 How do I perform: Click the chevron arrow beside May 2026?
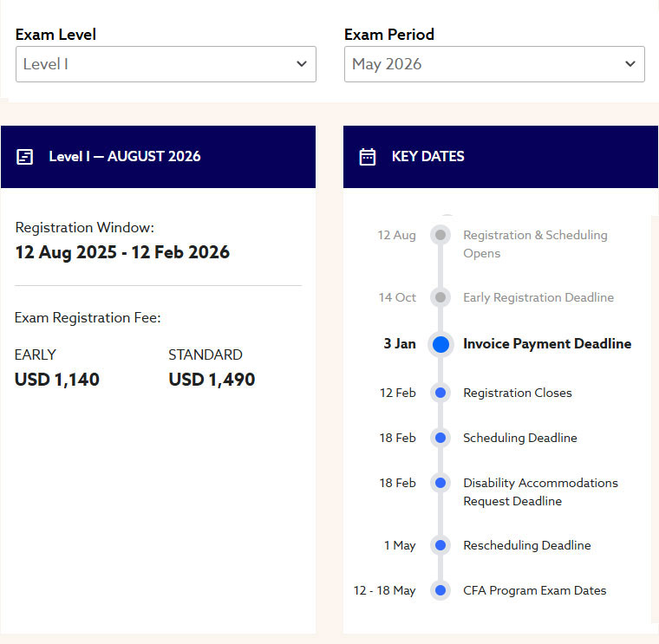pyautogui.click(x=630, y=64)
